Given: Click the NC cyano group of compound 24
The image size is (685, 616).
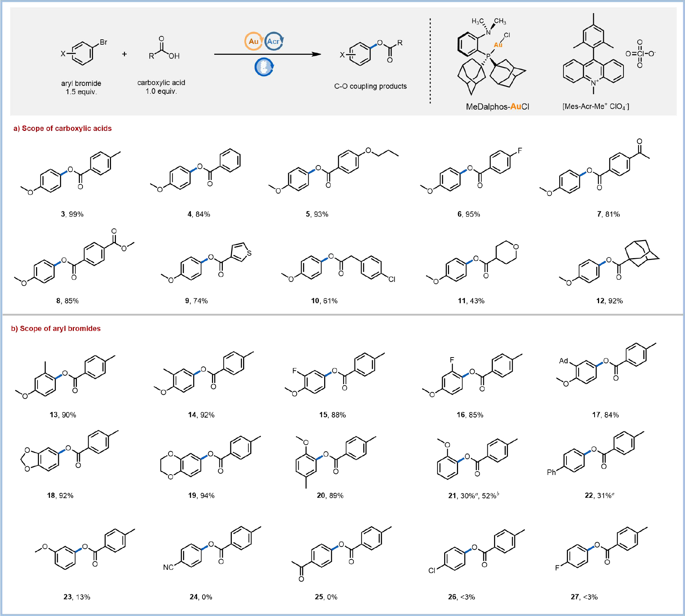Looking at the screenshot, I should pos(168,567).
